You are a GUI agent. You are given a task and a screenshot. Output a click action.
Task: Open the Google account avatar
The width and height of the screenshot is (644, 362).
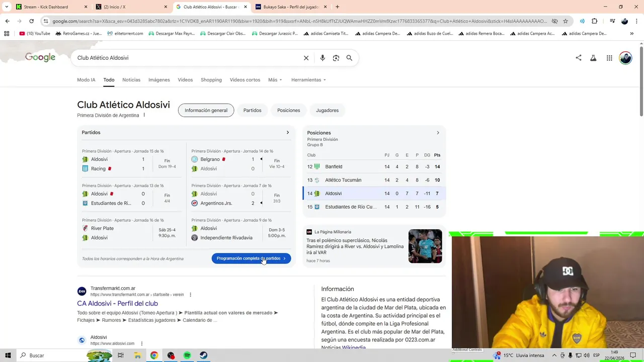[625, 58]
